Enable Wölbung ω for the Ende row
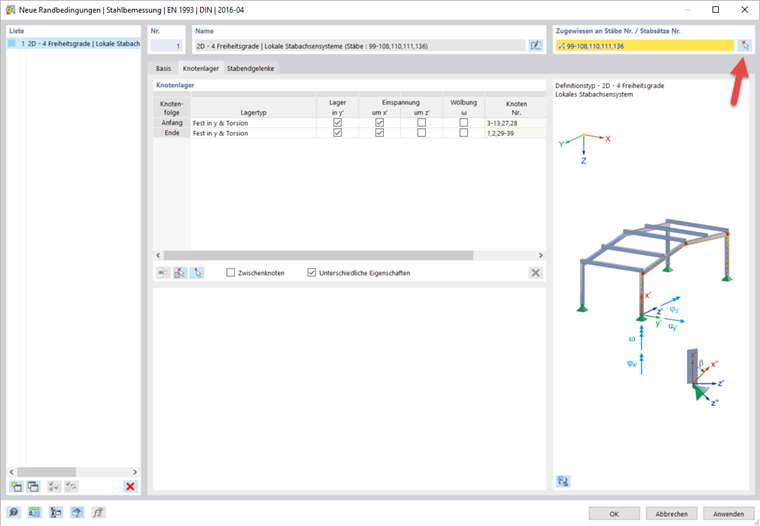Image resolution: width=760 pixels, height=526 pixels. click(x=464, y=132)
